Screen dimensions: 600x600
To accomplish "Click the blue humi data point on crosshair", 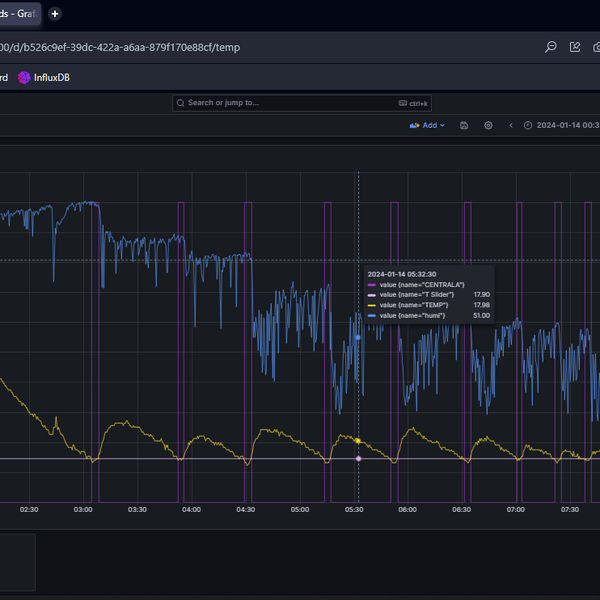I will click(358, 337).
